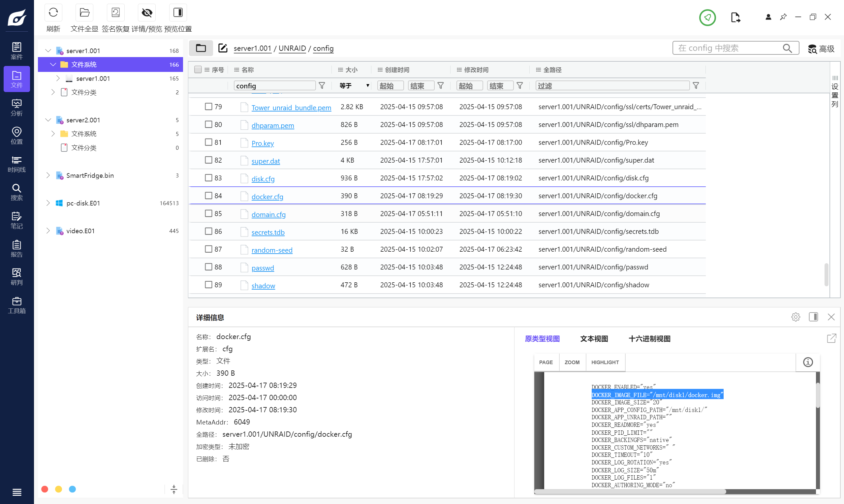The width and height of the screenshot is (844, 504).
Task: Click the search magnifier in config search box
Action: [x=787, y=48]
